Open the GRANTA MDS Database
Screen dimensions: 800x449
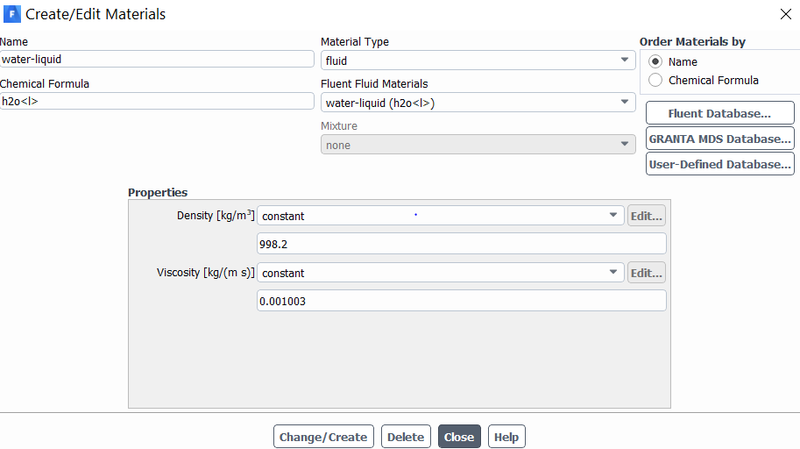tap(720, 139)
